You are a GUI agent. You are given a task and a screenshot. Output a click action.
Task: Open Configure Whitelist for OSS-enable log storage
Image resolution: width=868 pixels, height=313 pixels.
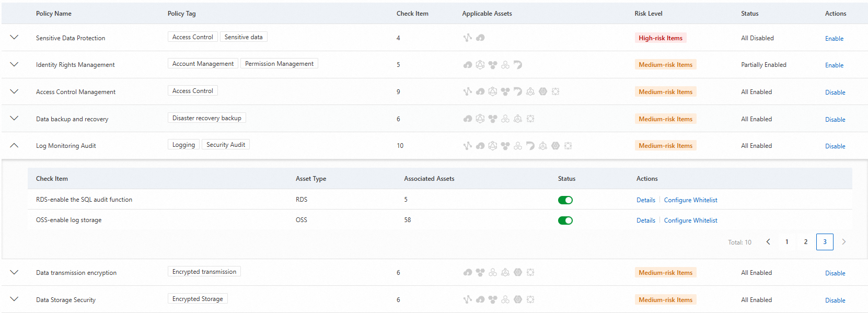point(690,221)
